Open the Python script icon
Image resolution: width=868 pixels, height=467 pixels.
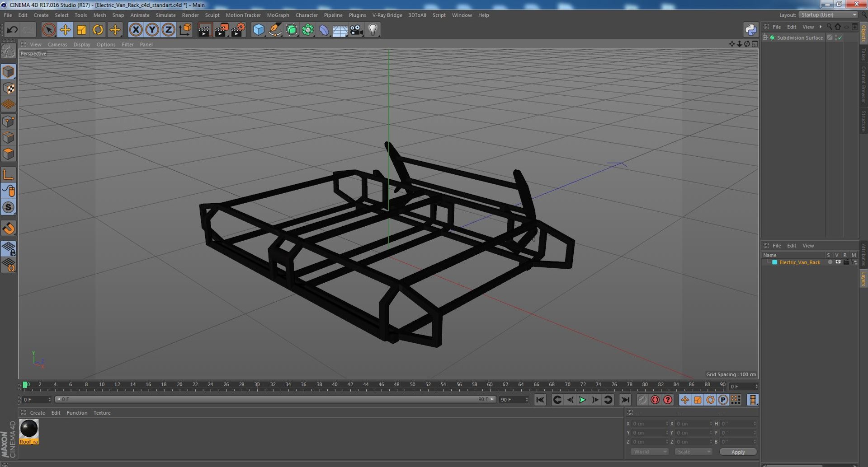pyautogui.click(x=750, y=30)
